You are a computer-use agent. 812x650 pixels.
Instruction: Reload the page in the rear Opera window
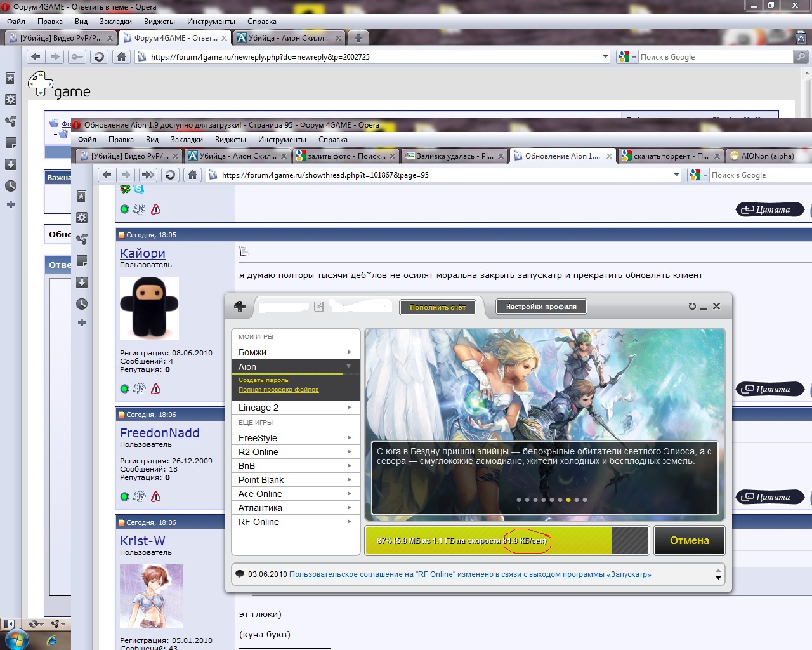pos(99,56)
